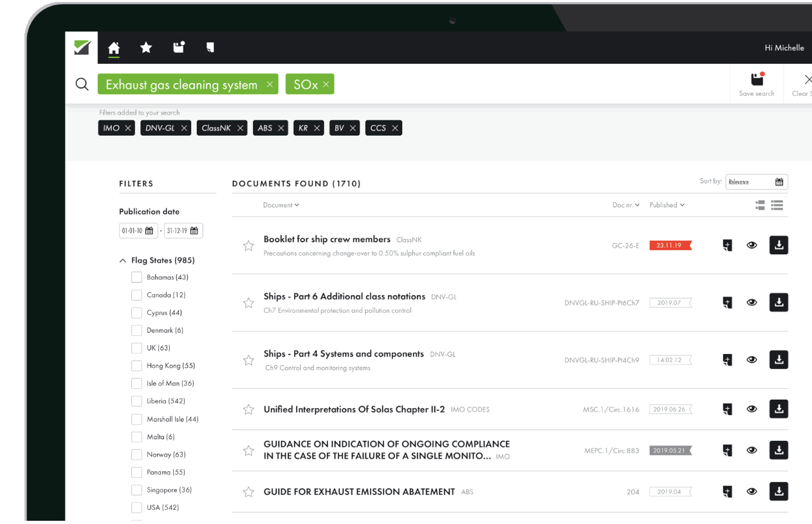This screenshot has height=524, width=812.
Task: Check the Bahamas flag state checkbox
Action: pos(136,277)
